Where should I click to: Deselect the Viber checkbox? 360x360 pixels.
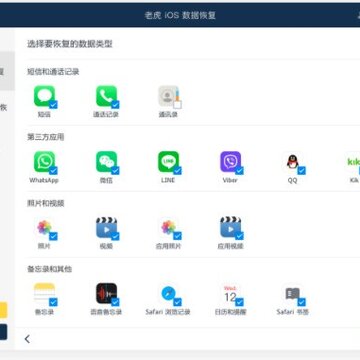click(x=239, y=171)
